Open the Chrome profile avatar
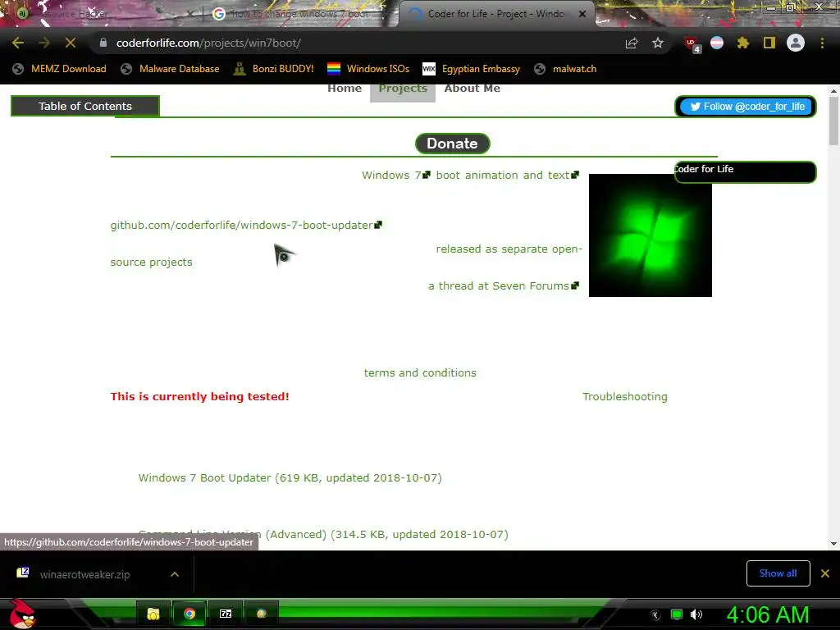 796,43
